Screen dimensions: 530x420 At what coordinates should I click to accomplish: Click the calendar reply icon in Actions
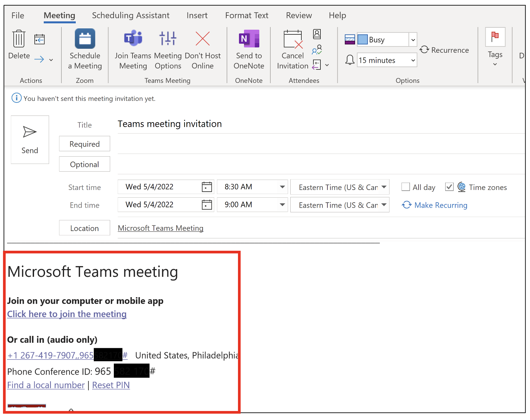39,39
